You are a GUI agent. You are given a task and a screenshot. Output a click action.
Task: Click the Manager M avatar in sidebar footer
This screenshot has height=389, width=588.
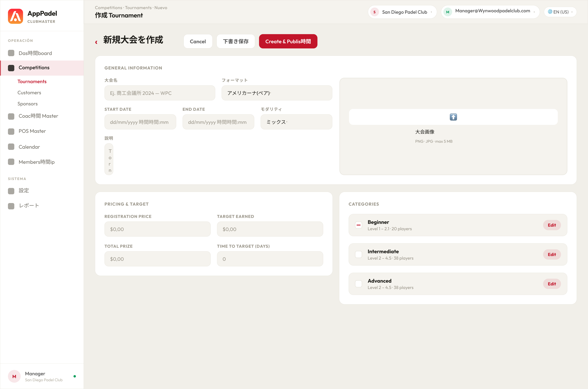tap(14, 376)
